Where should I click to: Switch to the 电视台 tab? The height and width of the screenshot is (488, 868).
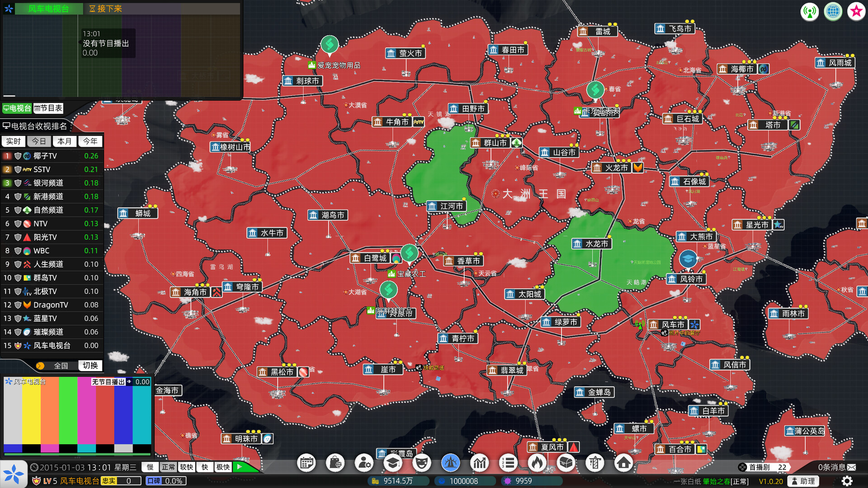17,108
